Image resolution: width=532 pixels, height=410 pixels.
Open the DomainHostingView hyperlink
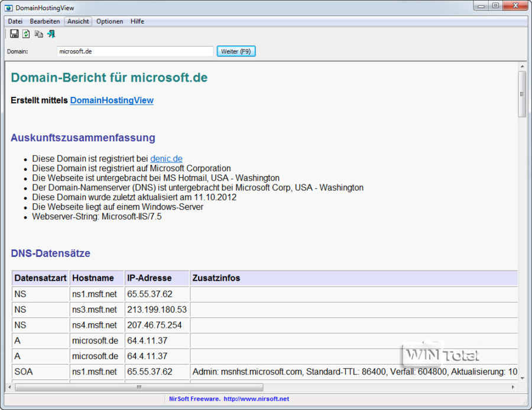point(112,100)
